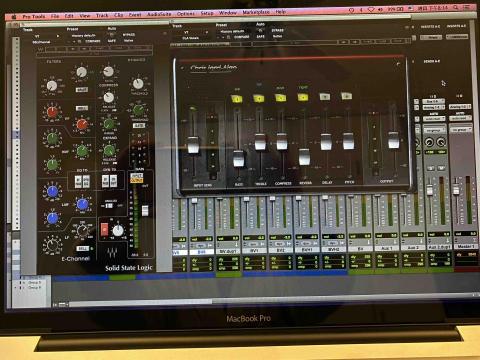Open the group dropdown on Master 1 channel

coord(460,129)
